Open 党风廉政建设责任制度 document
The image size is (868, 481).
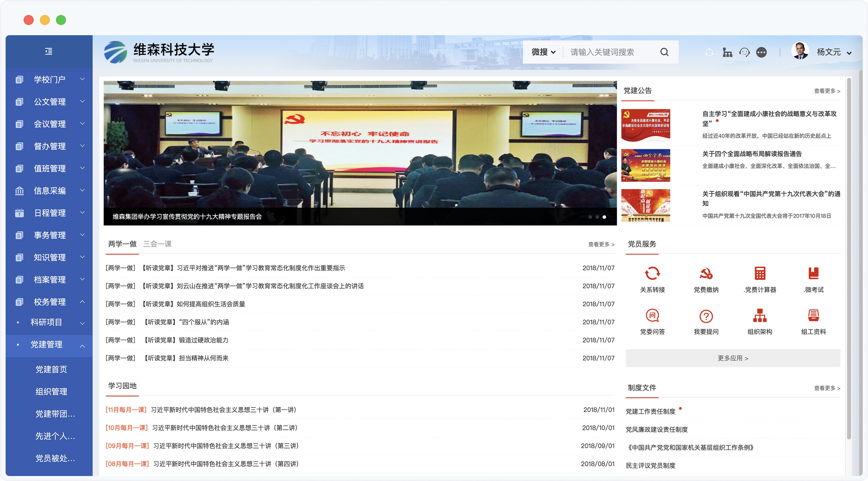[657, 430]
